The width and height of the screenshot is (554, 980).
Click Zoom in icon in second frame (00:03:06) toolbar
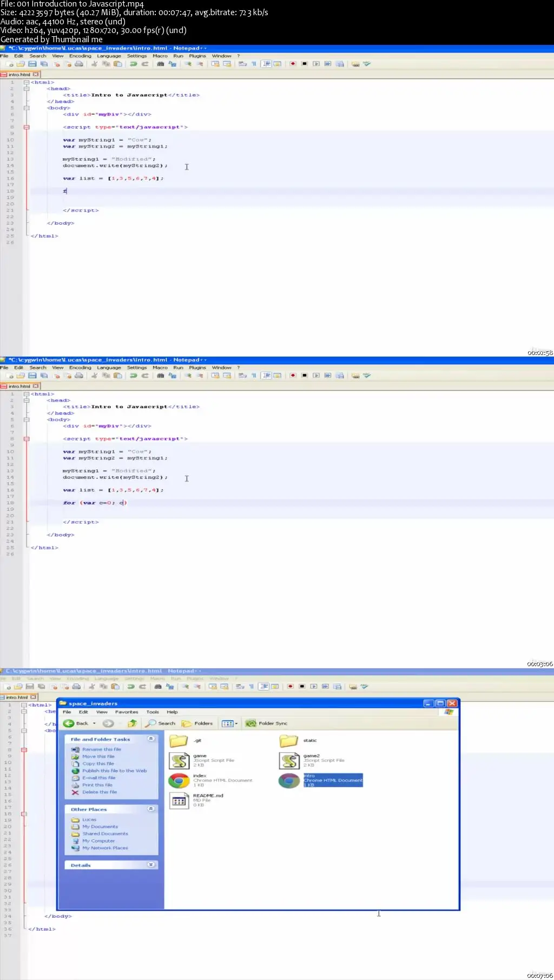pos(188,376)
